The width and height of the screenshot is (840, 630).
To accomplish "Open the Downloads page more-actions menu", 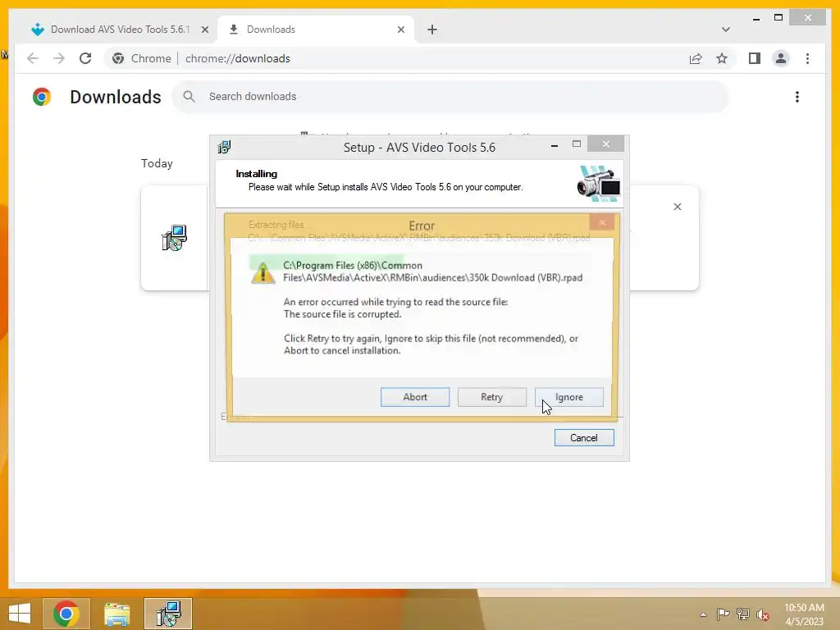I will (797, 97).
